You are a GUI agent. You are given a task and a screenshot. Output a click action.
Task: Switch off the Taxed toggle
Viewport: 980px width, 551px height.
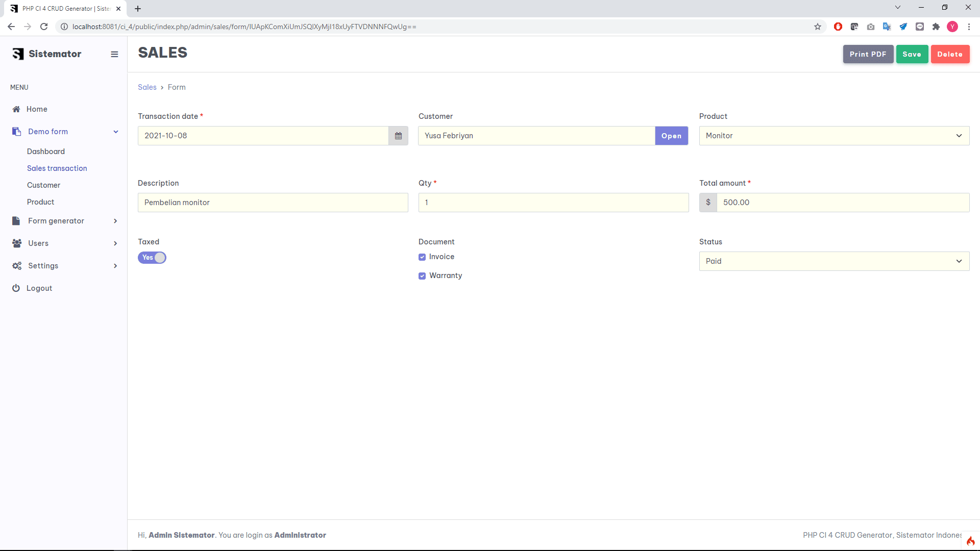152,258
